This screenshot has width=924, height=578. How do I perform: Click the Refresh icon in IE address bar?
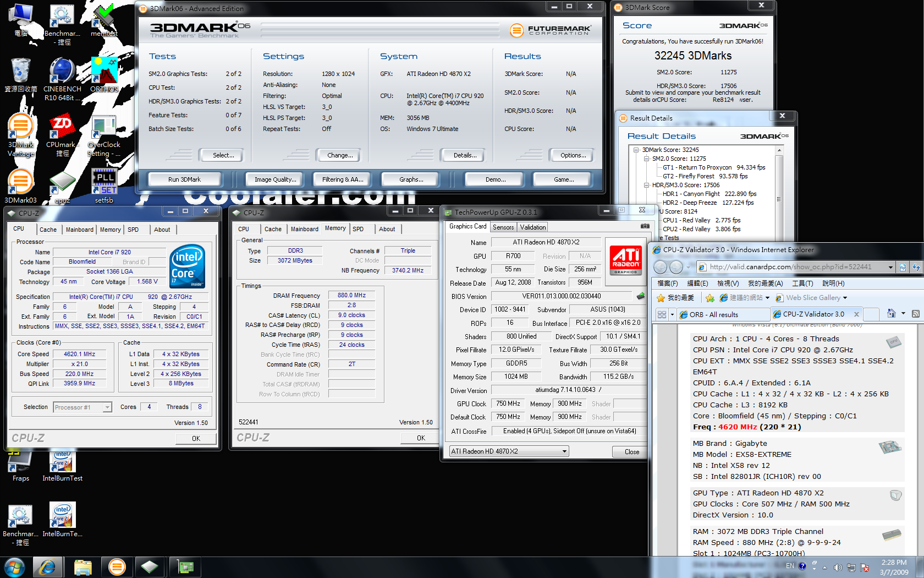coord(916,267)
